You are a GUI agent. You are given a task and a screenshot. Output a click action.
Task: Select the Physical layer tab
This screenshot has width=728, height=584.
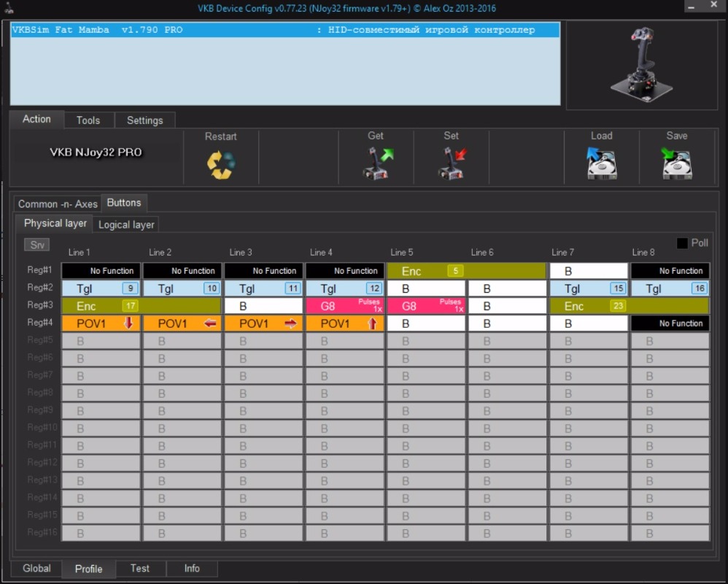pyautogui.click(x=55, y=223)
